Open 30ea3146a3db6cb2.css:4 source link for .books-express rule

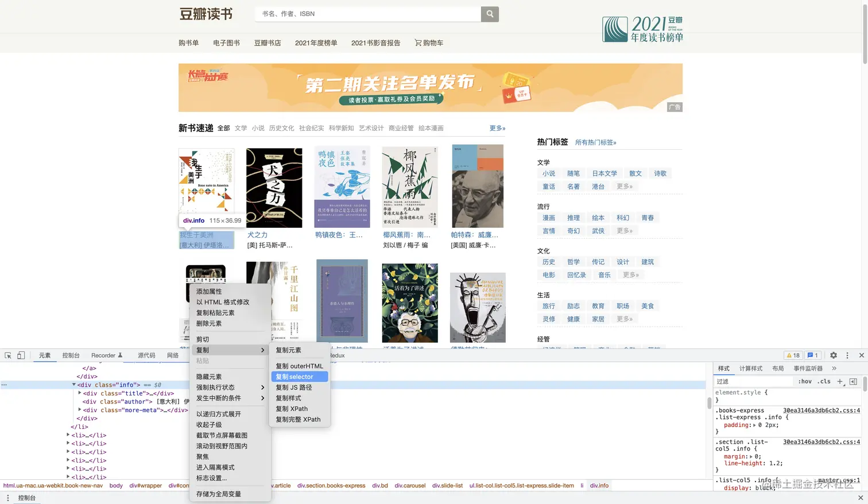821,410
